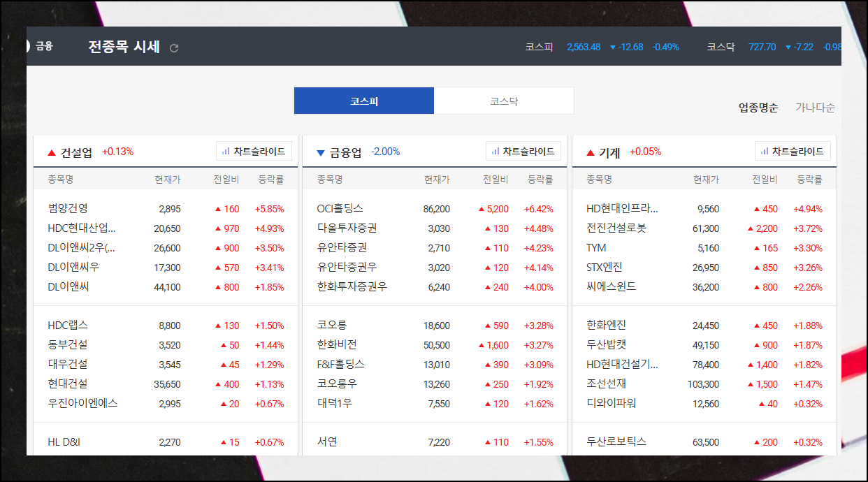Select the 코스피 tab

[364, 101]
